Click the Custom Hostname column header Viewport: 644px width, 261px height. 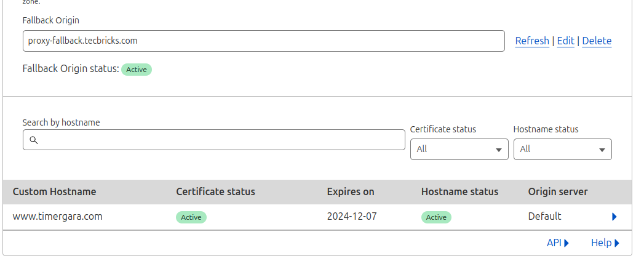(54, 192)
